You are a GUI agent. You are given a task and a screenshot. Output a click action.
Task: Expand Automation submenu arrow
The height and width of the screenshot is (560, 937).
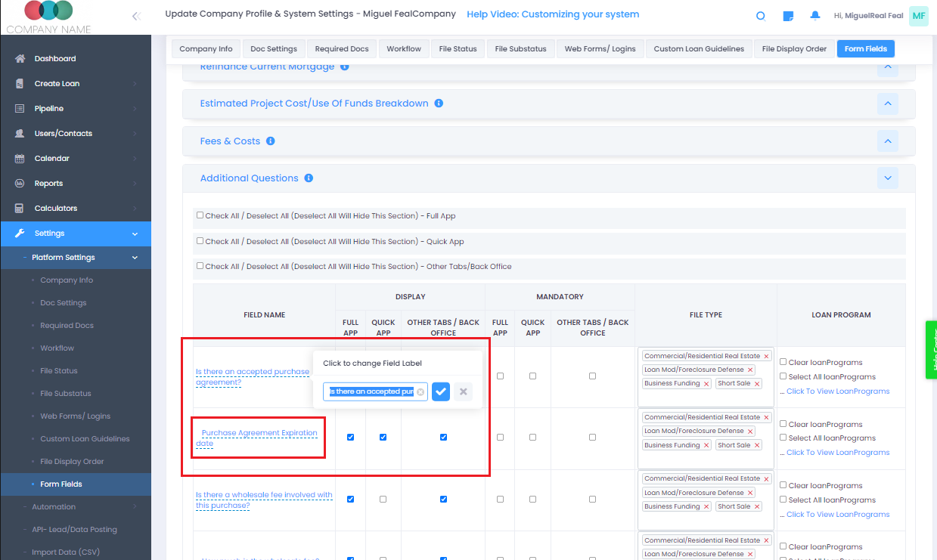(x=135, y=507)
